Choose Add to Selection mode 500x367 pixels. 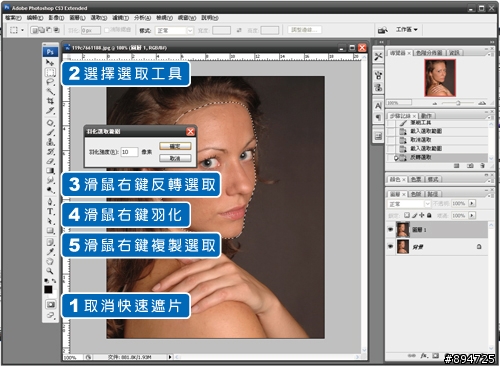pyautogui.click(x=42, y=30)
